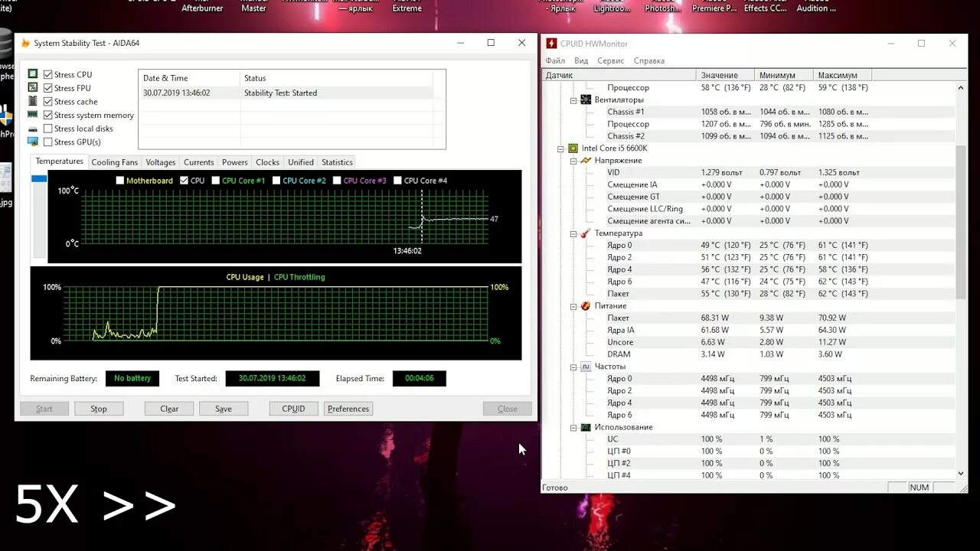Switch to the Clocks tab
This screenshot has width=980, height=551.
[268, 162]
